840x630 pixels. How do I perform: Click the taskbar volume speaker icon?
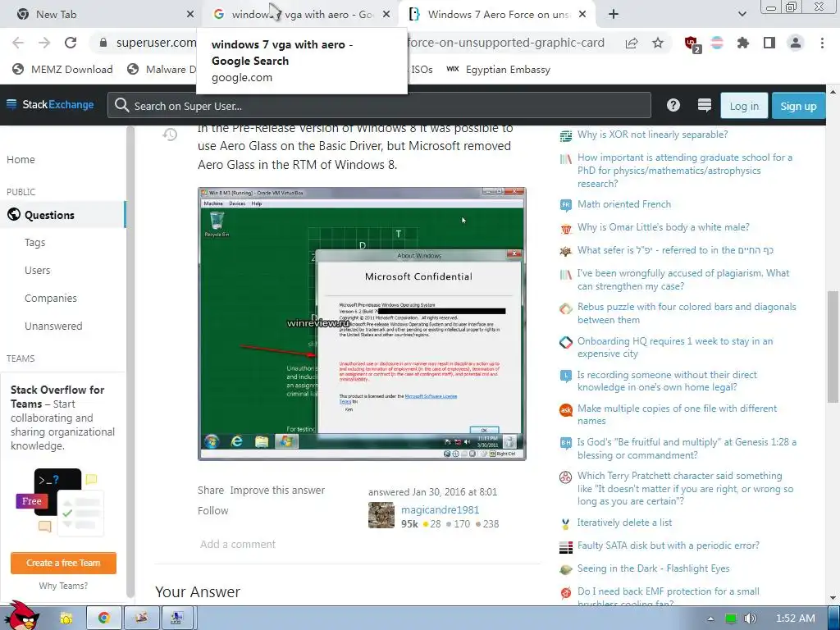point(750,619)
